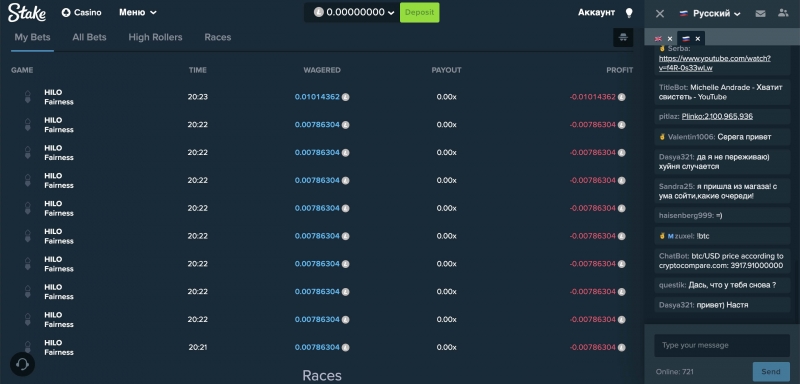Screen dimensions: 800x384
Task: Open Fairness for the 20:23 HILO bet
Action: tap(59, 102)
